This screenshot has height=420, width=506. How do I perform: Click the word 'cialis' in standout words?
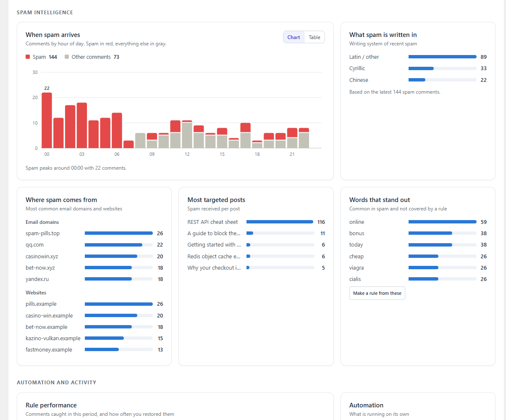(355, 279)
